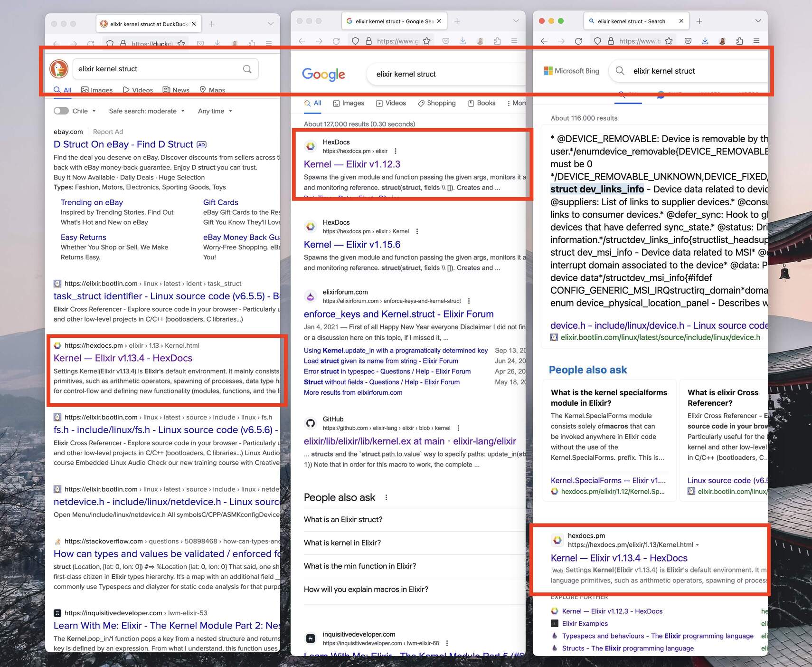
Task: Click the profile avatar in Bing window toolbar
Action: [x=722, y=41]
